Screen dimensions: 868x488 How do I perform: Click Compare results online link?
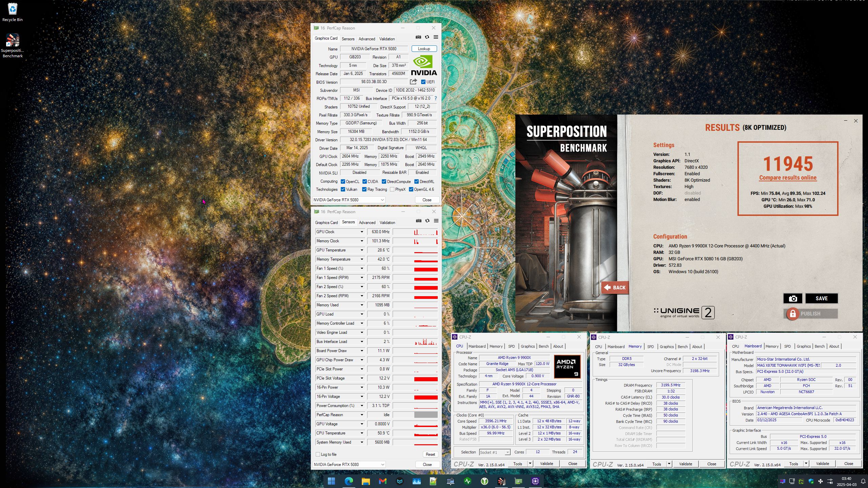tap(788, 178)
